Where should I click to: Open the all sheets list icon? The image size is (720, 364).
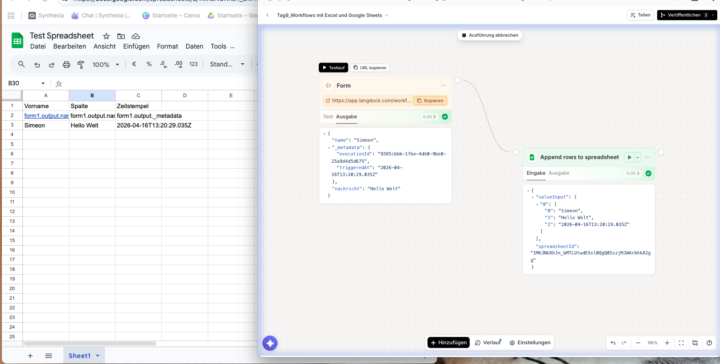[49, 355]
